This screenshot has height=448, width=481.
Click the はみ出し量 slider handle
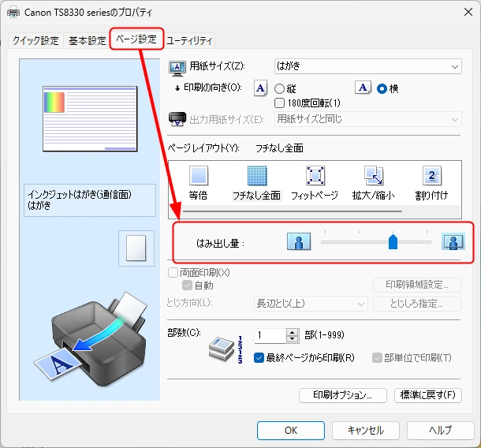393,242
